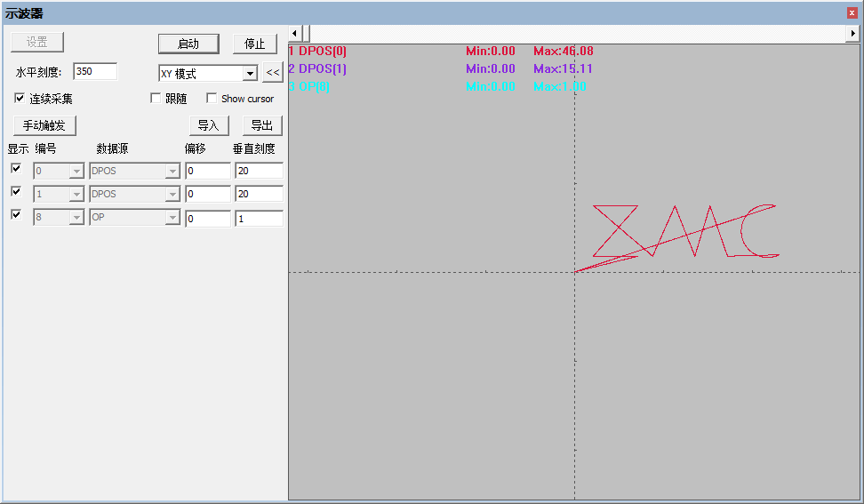
Task: Click the cyan 'Min:0.00' OP(8) readout
Action: tap(491, 86)
